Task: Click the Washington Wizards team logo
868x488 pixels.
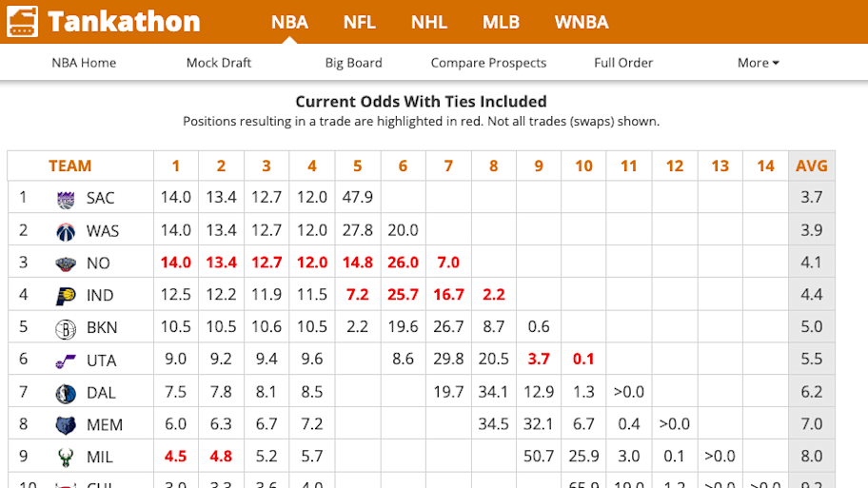Action: click(x=66, y=230)
